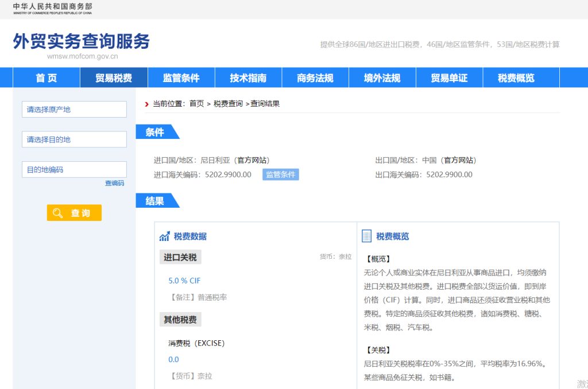Click the 其他税费 section label

coord(180,320)
